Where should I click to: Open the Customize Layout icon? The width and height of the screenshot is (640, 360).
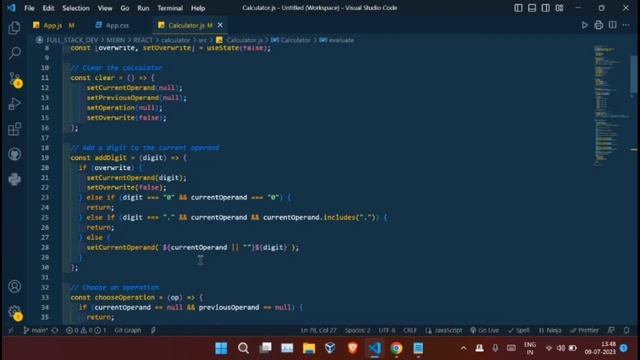click(x=559, y=8)
